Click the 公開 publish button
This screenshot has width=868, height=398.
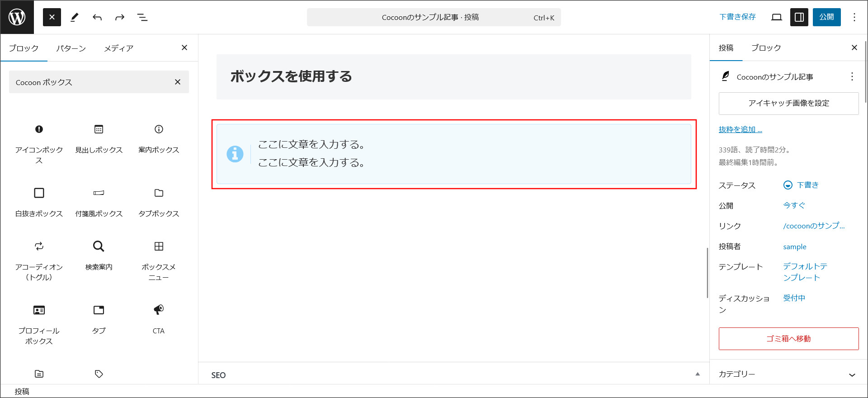pyautogui.click(x=826, y=17)
